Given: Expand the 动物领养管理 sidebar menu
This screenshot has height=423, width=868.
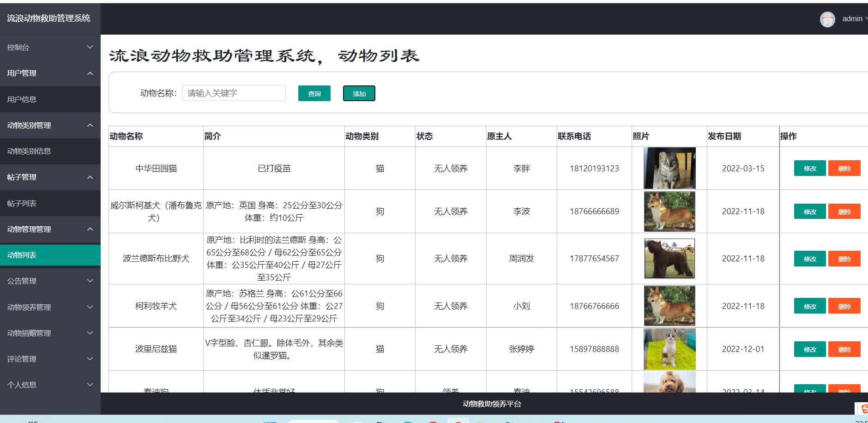Looking at the screenshot, I should pyautogui.click(x=50, y=307).
